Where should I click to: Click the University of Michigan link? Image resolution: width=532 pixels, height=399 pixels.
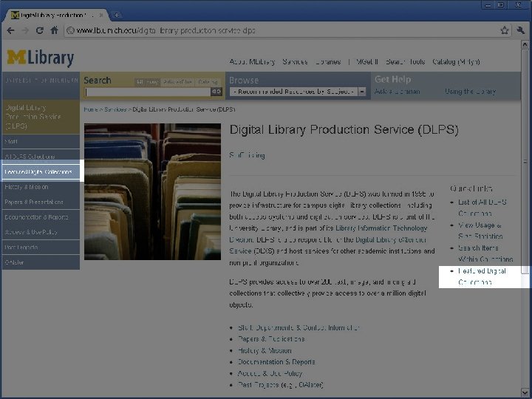pos(41,81)
